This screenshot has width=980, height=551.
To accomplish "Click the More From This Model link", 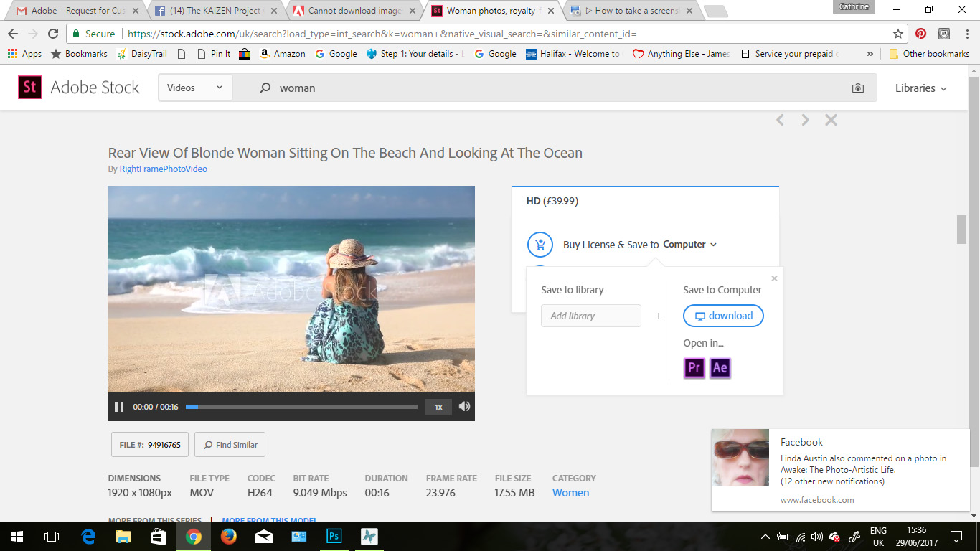I will coord(269,521).
